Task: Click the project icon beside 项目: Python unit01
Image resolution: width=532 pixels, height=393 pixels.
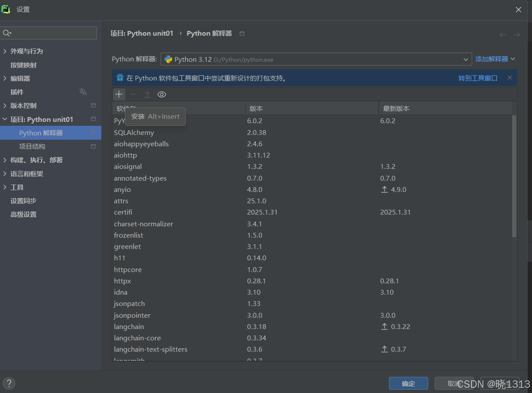Action: (x=93, y=119)
